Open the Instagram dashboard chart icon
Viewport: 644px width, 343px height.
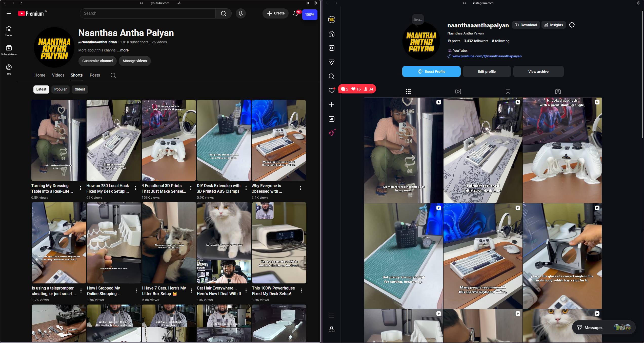pyautogui.click(x=332, y=119)
